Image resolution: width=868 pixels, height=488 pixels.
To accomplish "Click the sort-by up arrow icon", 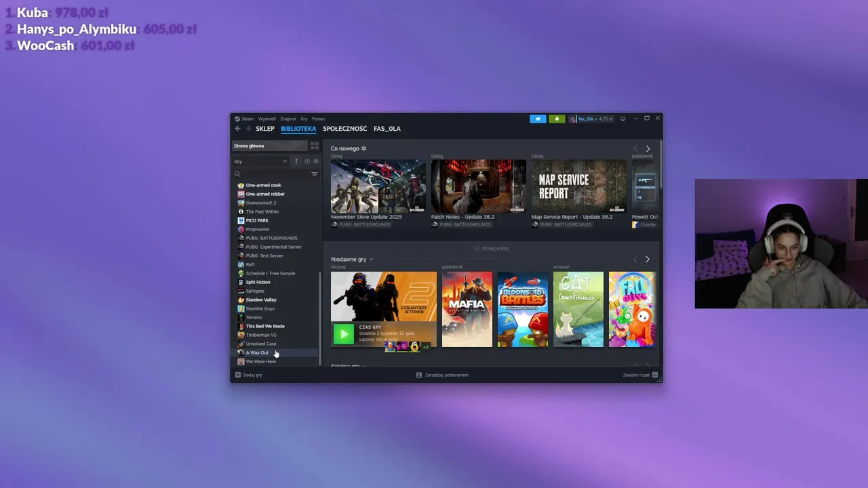I will click(x=296, y=161).
